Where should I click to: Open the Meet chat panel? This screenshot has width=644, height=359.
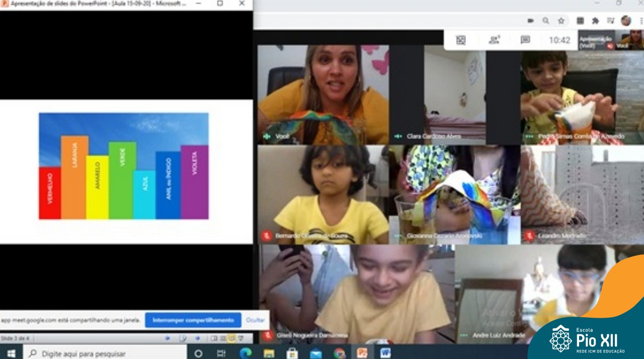click(x=525, y=40)
